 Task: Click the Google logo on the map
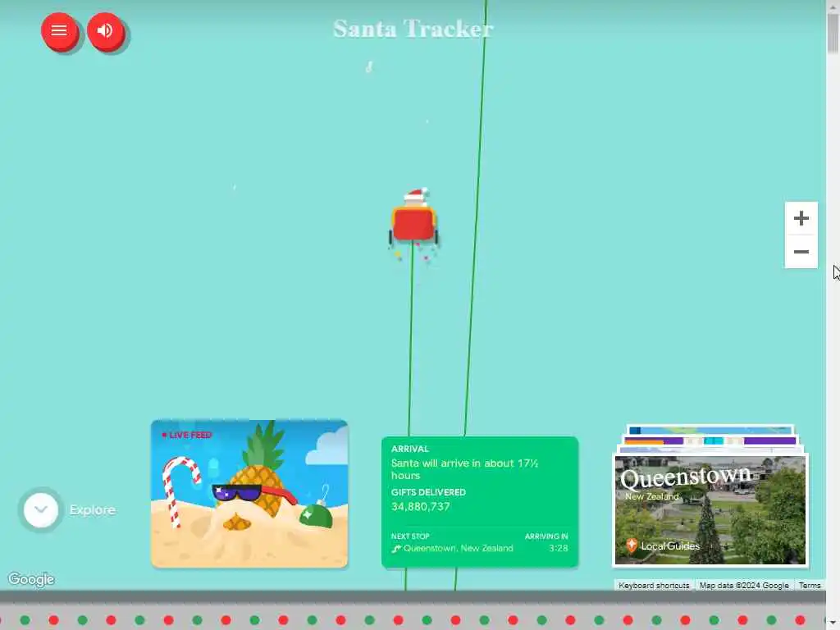coord(31,579)
